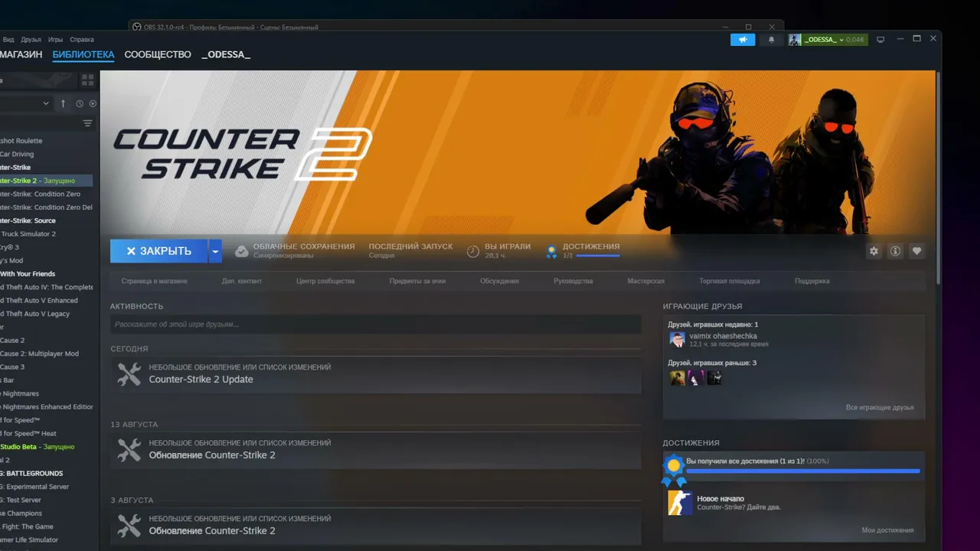The width and height of the screenshot is (980, 551).
Task: Add Counter-Strike 2 to favorites
Action: click(x=916, y=251)
